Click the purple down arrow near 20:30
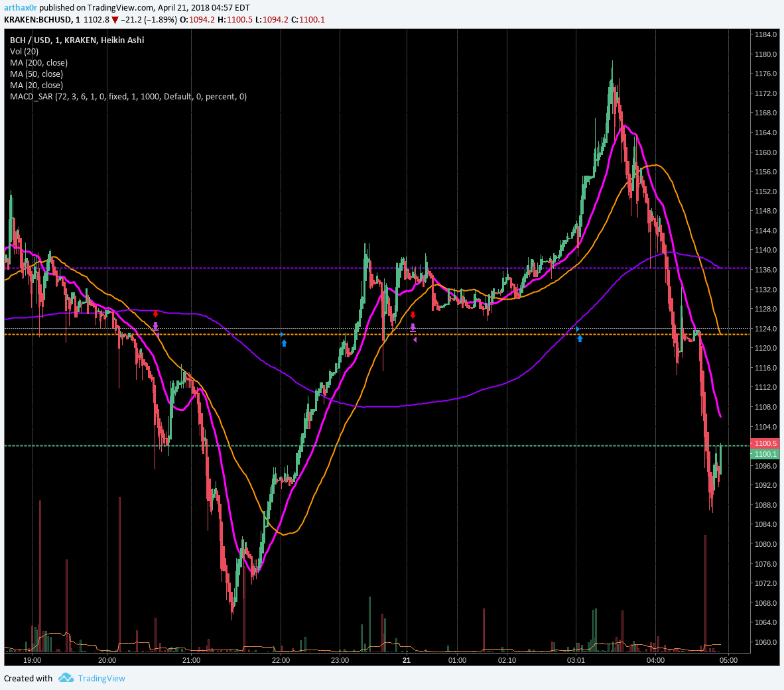Screen dimensions: 784x690 point(155,327)
